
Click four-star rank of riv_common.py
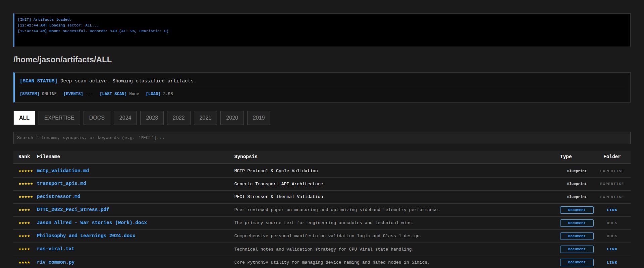(x=24, y=262)
